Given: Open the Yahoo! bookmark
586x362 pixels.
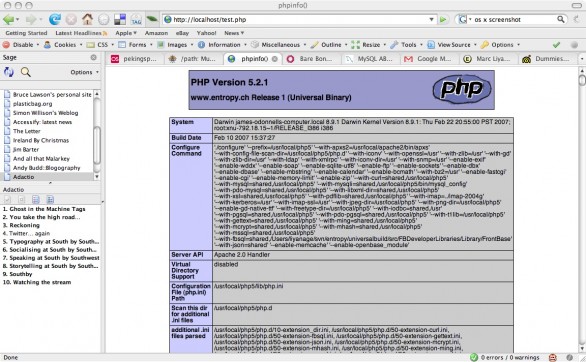Looking at the screenshot, I should point(206,33).
